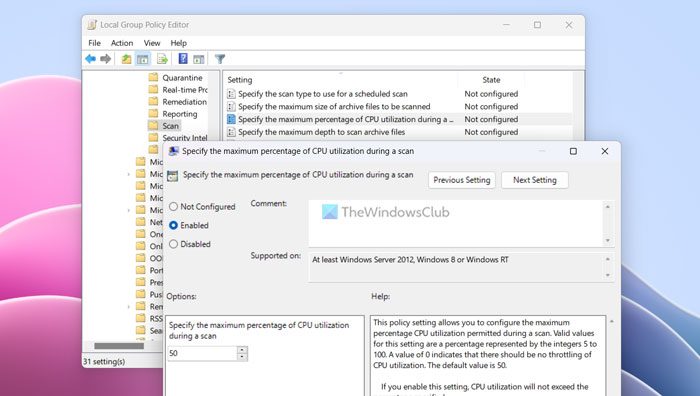This screenshot has height=396, width=700.
Task: Click the Up One Level folder toolbar icon
Action: click(126, 59)
